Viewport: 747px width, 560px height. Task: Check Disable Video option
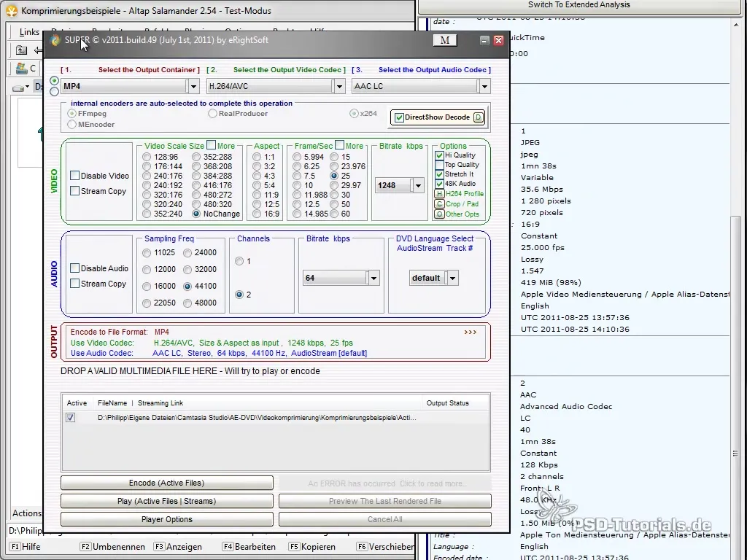pyautogui.click(x=75, y=176)
